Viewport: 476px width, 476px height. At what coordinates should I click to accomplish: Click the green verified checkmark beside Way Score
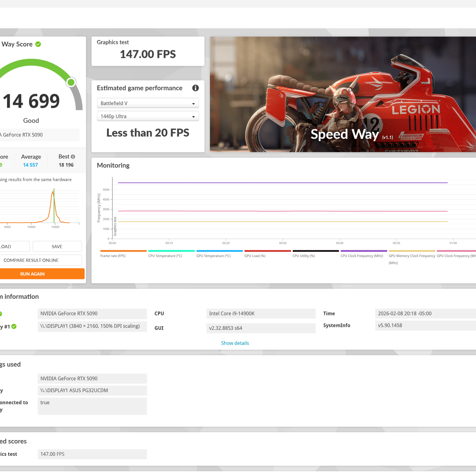pos(38,44)
